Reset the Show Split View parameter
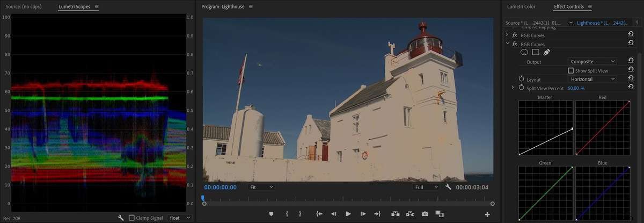The width and height of the screenshot is (644, 223). pos(631,70)
